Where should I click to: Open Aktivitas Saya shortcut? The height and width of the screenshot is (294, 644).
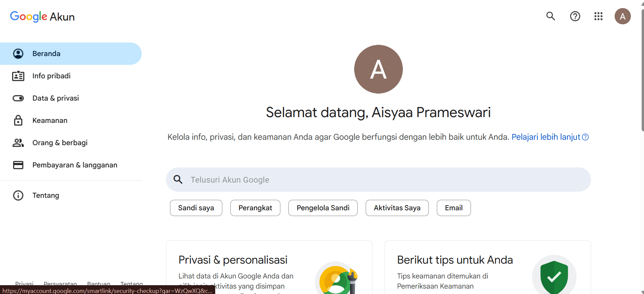(x=397, y=208)
